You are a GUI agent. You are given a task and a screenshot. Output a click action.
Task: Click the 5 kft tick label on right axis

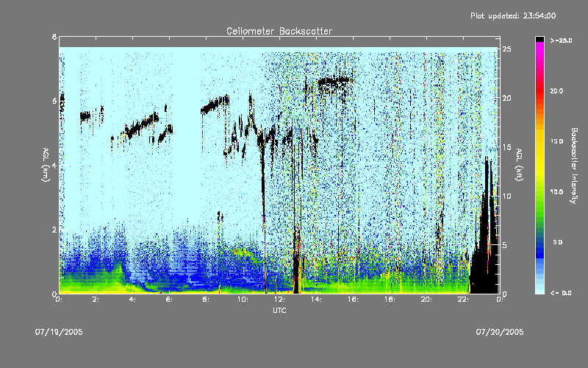pyautogui.click(x=505, y=245)
